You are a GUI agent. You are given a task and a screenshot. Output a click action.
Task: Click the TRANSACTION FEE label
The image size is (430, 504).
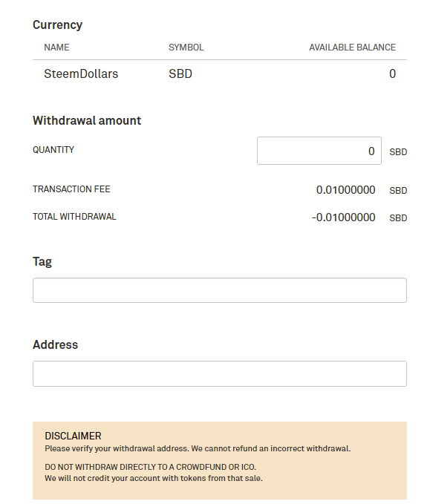[71, 189]
